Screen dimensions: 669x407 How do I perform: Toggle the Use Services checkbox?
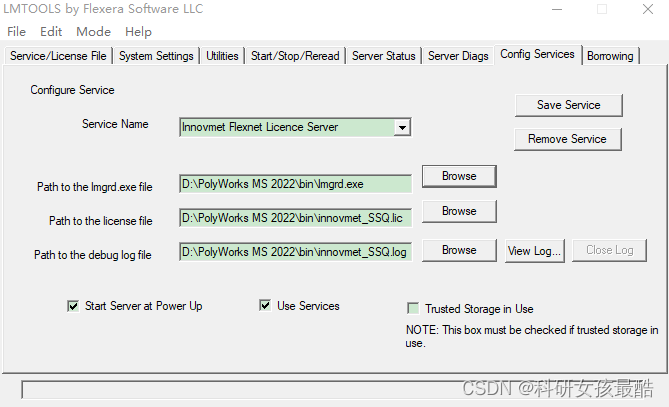tap(265, 305)
